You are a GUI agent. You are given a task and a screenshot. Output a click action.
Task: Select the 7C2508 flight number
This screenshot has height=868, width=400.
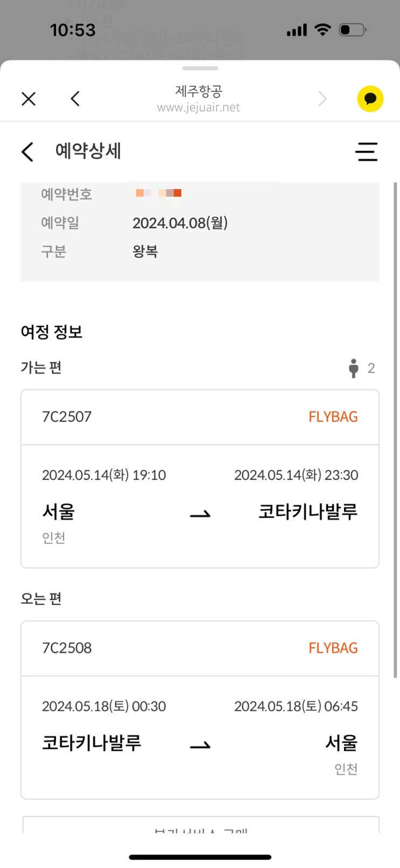coord(67,648)
